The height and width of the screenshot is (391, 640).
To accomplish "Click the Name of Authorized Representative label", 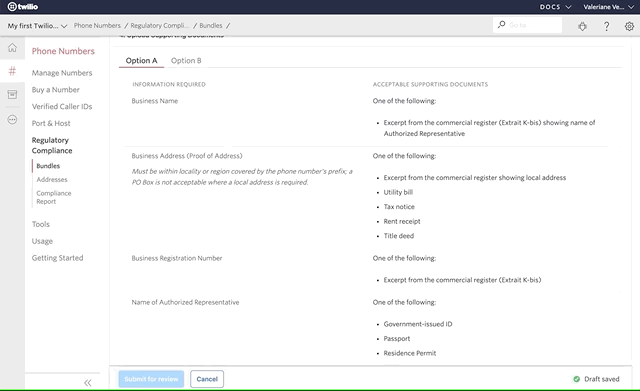I will 185,302.
